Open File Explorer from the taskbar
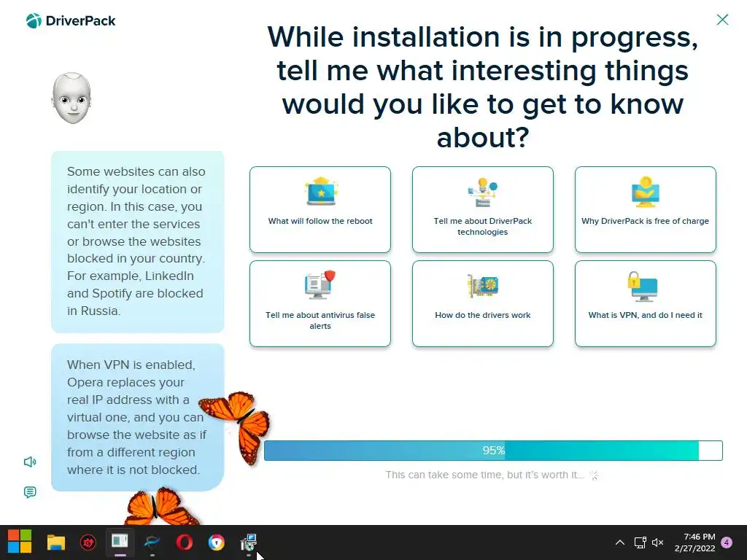Screen dimensions: 747x560 point(55,542)
